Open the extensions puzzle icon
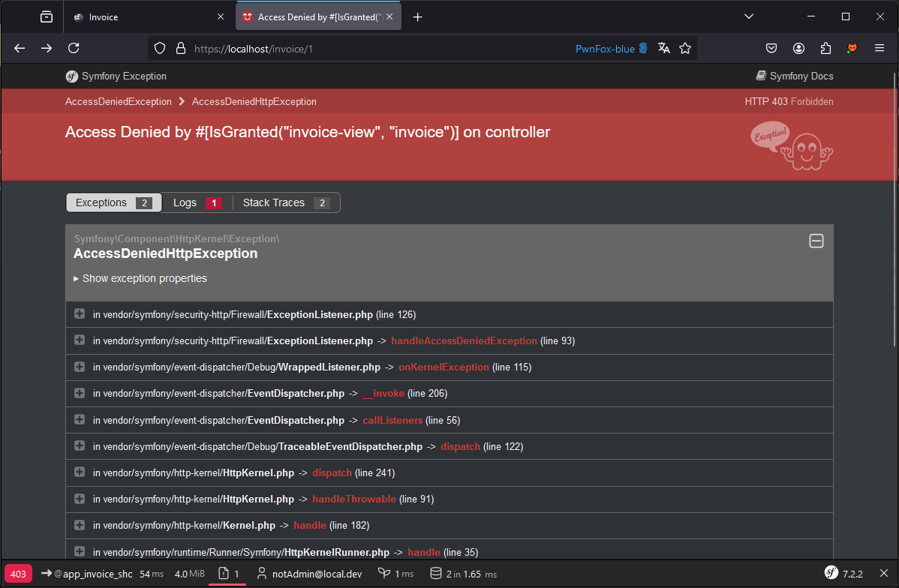The image size is (899, 588). 825,48
